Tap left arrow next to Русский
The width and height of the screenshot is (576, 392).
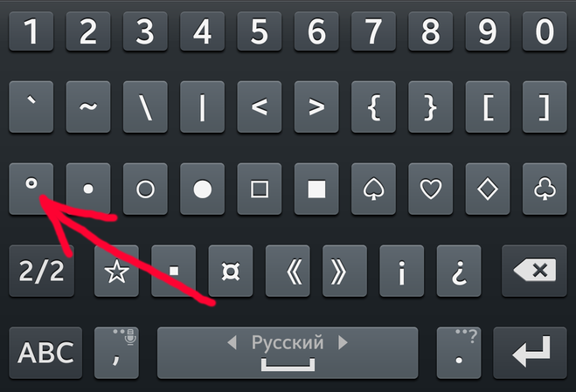[232, 342]
